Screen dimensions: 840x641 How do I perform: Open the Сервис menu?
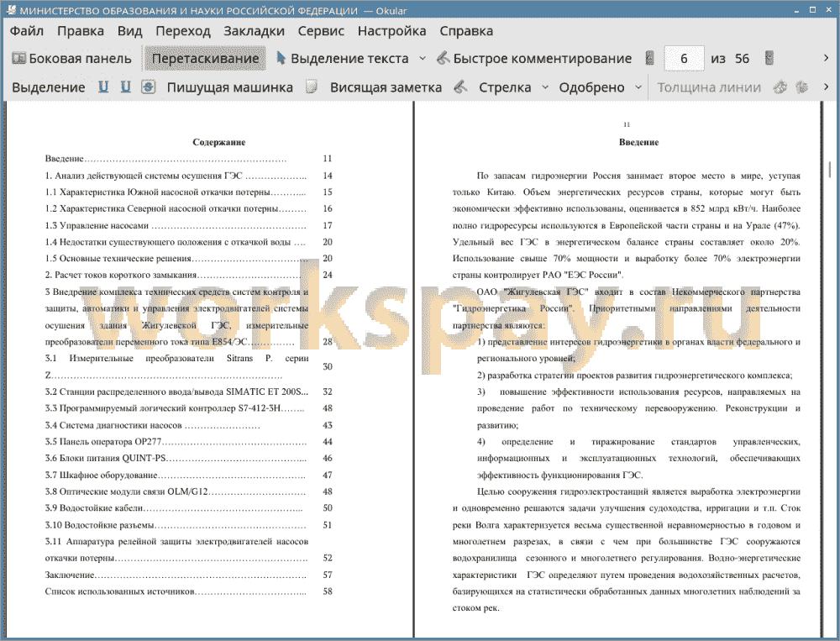click(321, 31)
